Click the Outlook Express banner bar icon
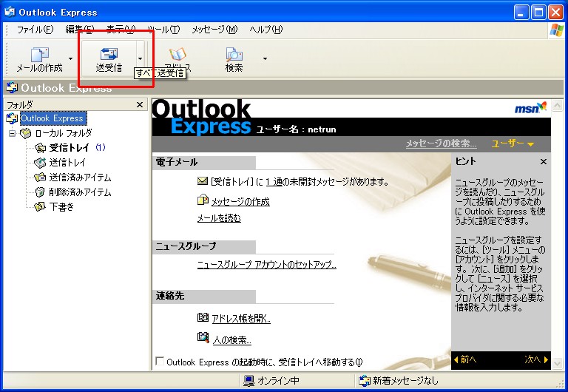This screenshot has width=568, height=392. (12, 88)
